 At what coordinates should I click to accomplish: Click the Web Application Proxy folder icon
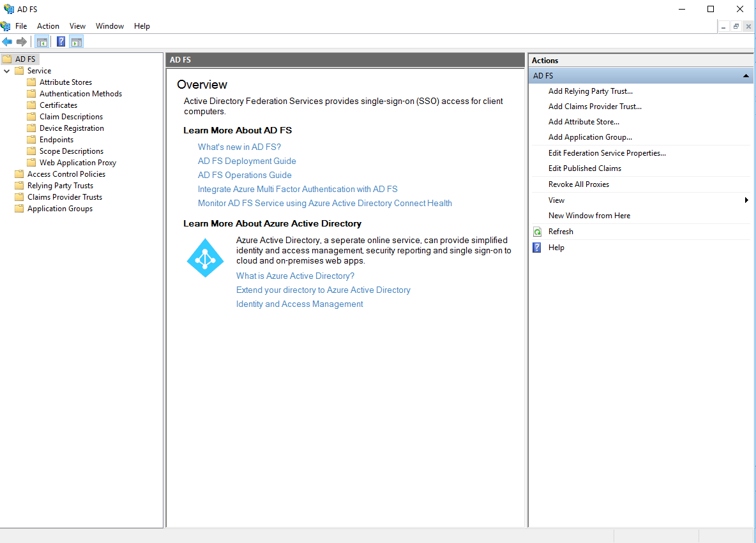click(x=31, y=163)
